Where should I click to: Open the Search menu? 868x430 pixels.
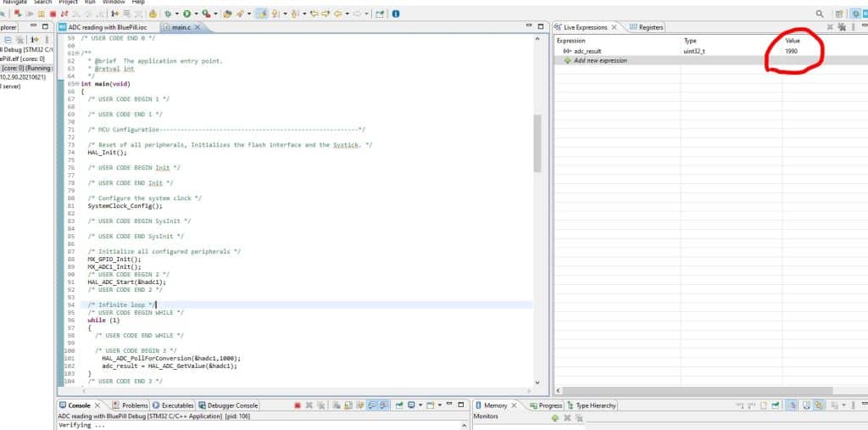(42, 3)
